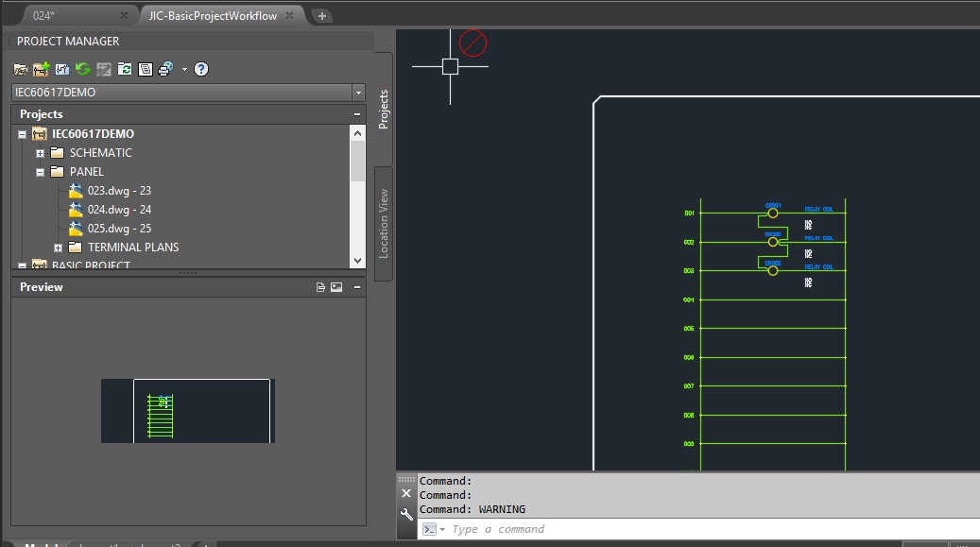This screenshot has width=980, height=547.
Task: Close the 024* drawing tab
Action: coord(124,16)
